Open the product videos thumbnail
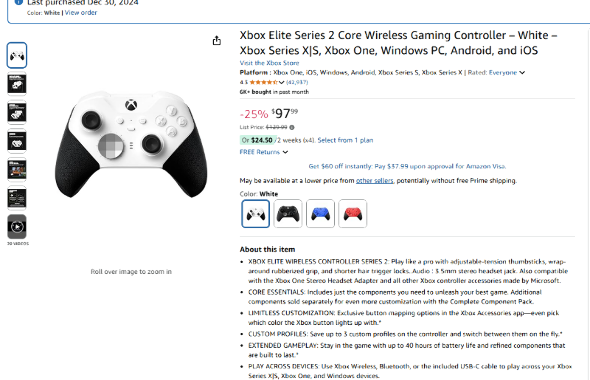Viewport: 590px width, 380px height. point(17,226)
